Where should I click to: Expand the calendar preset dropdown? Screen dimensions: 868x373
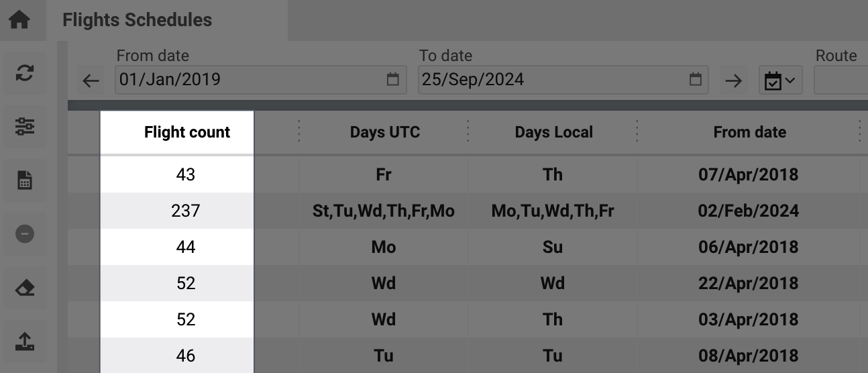pos(780,81)
